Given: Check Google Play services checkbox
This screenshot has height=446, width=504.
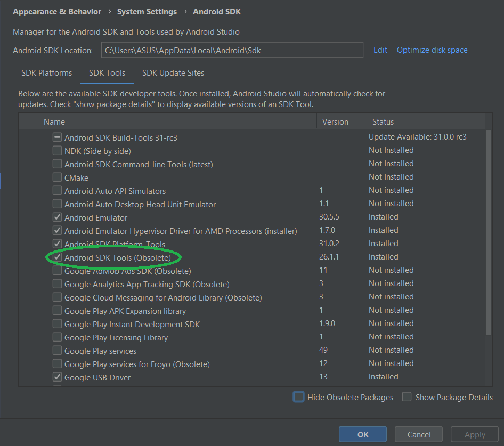Looking at the screenshot, I should point(57,350).
